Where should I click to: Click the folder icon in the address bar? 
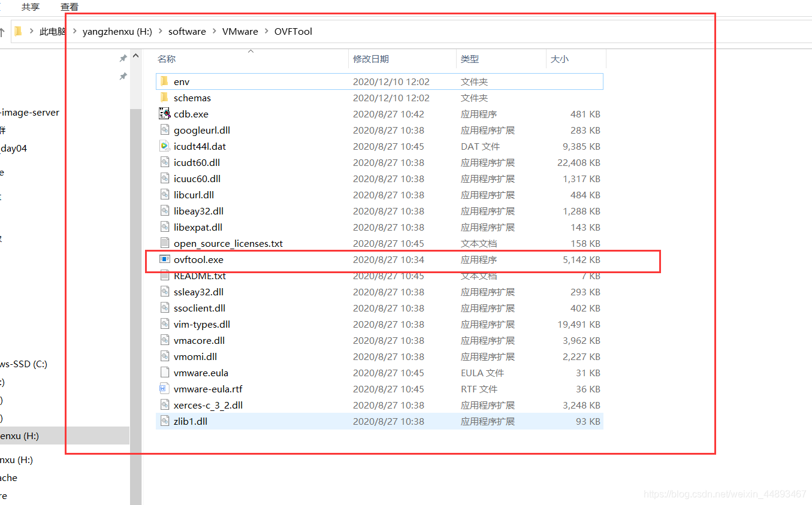pos(19,31)
